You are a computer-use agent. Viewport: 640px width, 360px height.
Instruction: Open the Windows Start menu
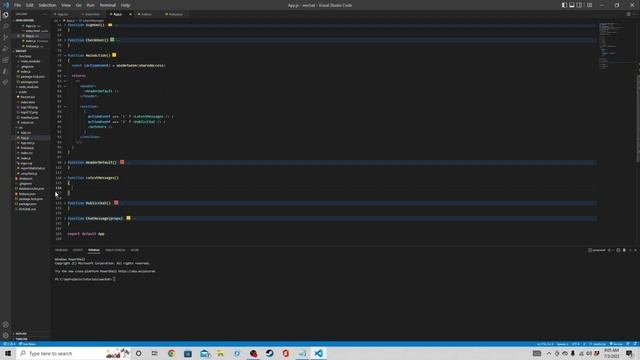pos(8,353)
